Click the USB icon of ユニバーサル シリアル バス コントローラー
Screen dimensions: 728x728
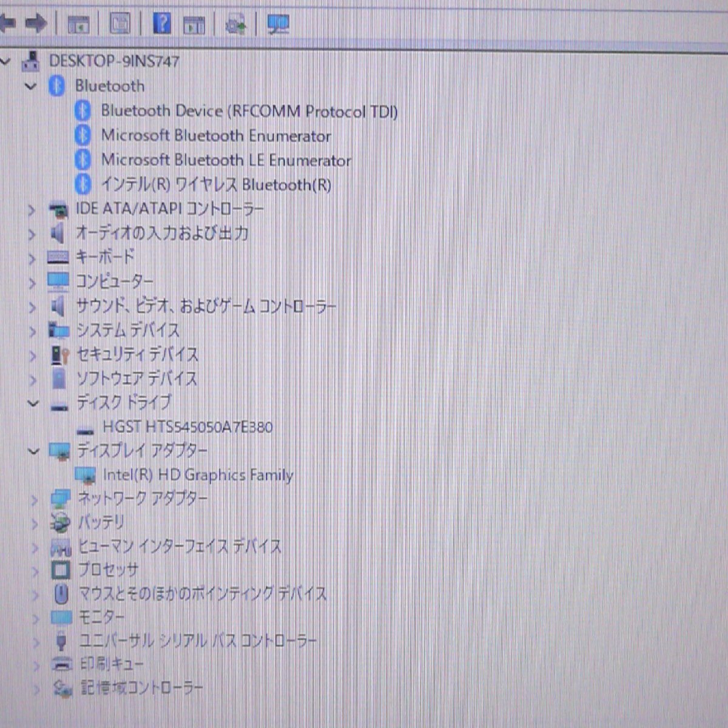[62, 641]
